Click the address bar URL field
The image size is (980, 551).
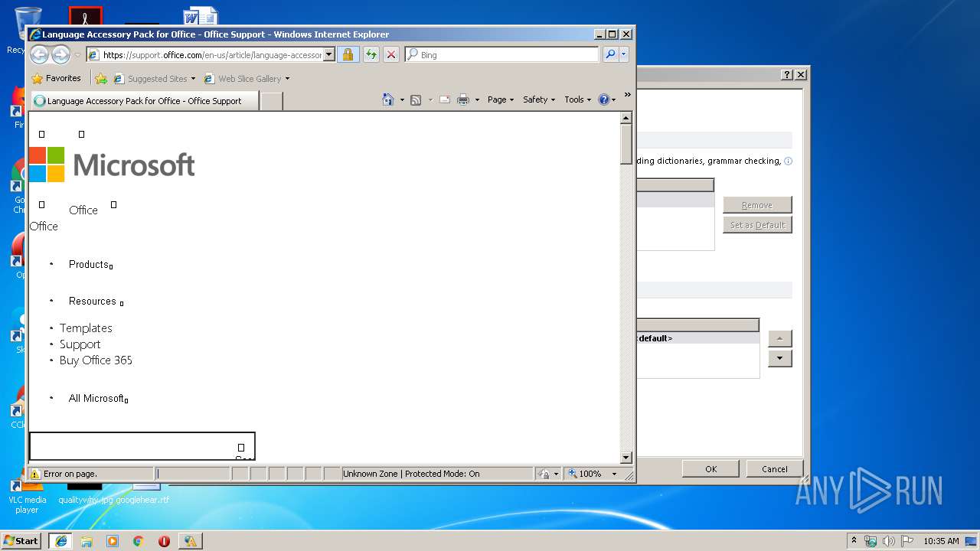pyautogui.click(x=204, y=55)
